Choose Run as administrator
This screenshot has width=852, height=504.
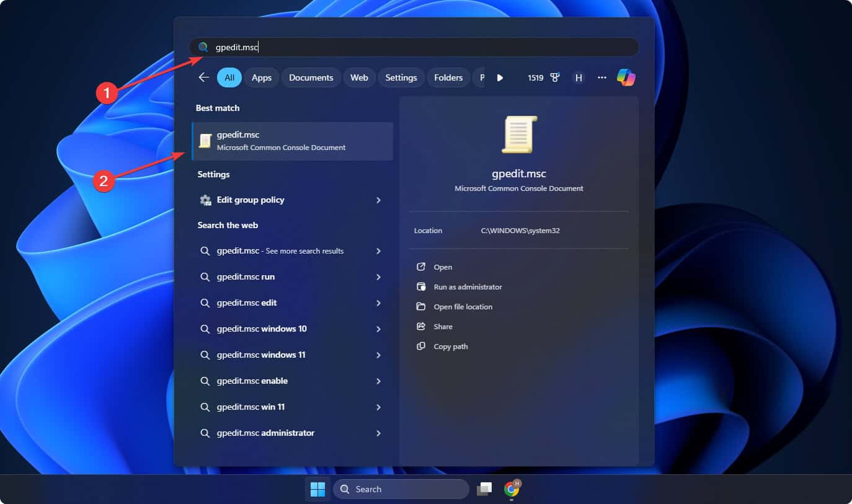tap(468, 287)
